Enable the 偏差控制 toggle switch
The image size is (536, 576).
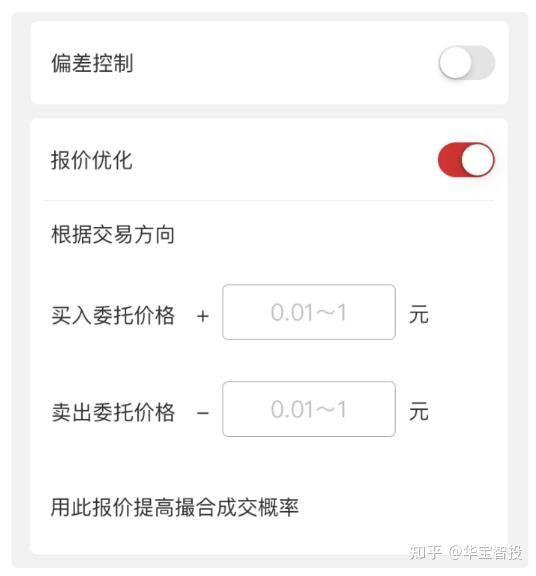pyautogui.click(x=466, y=62)
